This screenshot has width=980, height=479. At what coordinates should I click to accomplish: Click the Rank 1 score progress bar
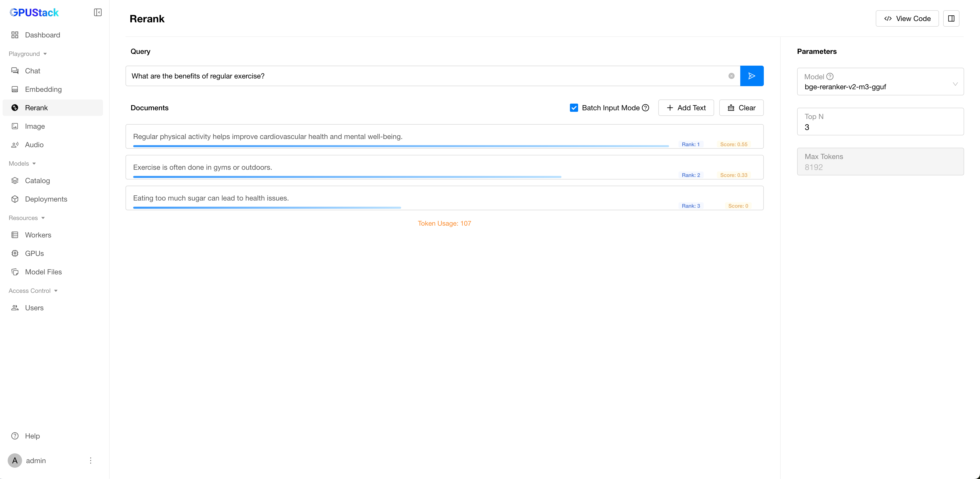pyautogui.click(x=401, y=146)
